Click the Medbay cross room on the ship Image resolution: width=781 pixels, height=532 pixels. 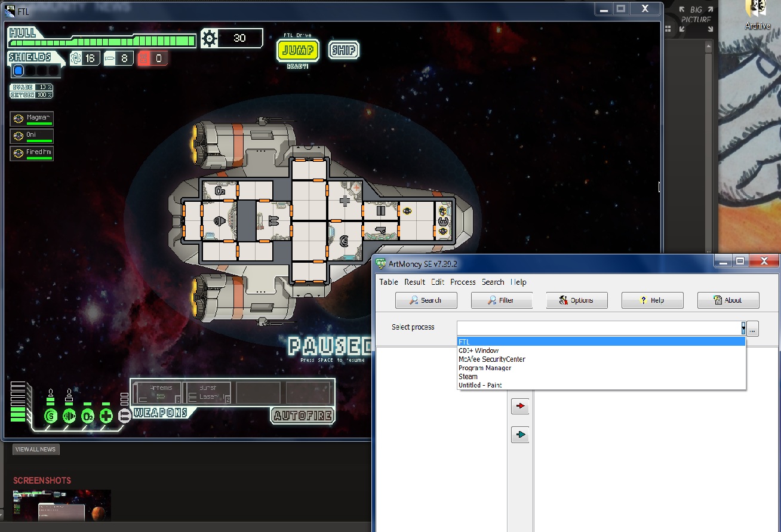345,201
